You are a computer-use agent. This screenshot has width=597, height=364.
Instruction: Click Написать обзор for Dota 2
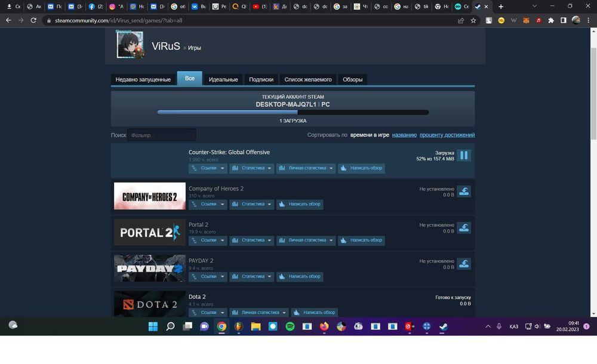[x=315, y=313]
